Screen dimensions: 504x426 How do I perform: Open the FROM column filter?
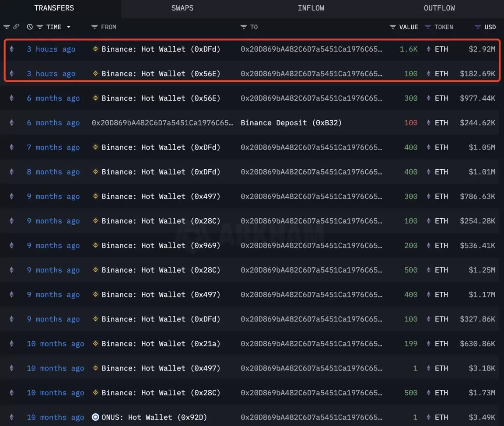(x=94, y=27)
